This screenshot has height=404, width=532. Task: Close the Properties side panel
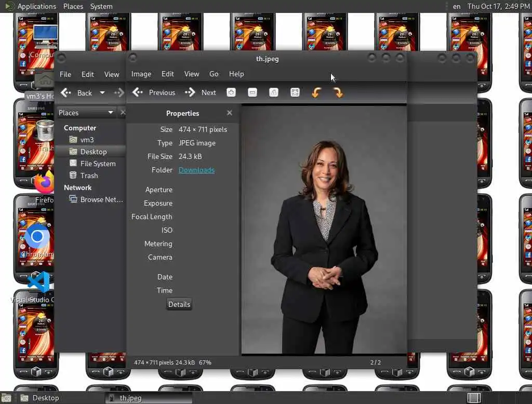[230, 113]
